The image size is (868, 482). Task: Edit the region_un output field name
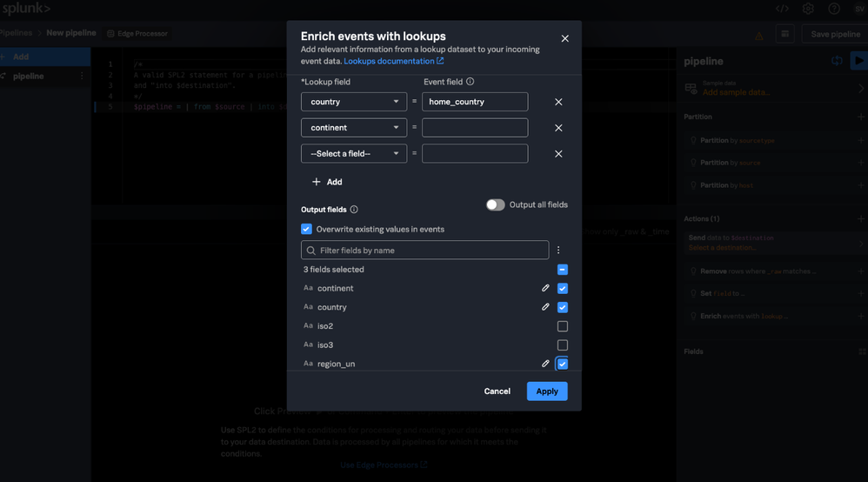tap(545, 364)
